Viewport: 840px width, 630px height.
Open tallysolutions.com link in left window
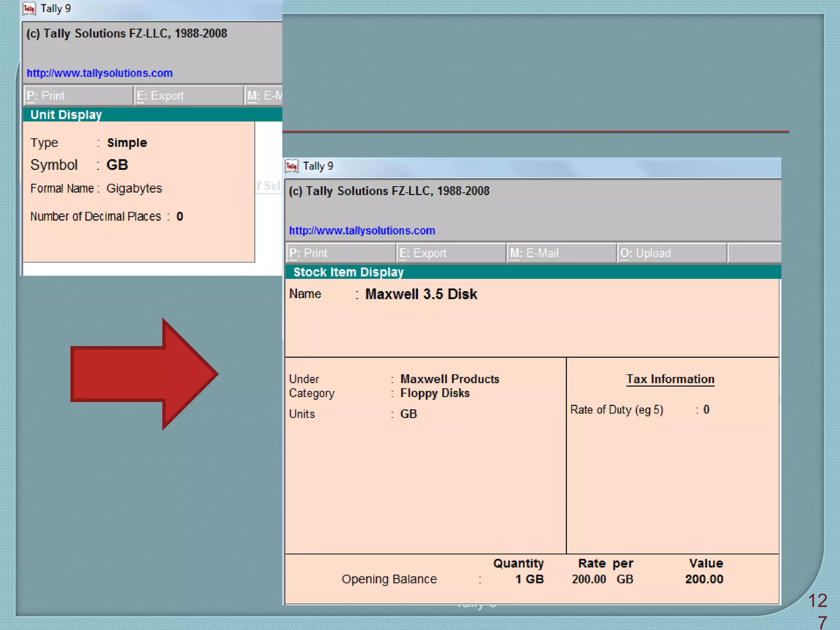point(100,73)
